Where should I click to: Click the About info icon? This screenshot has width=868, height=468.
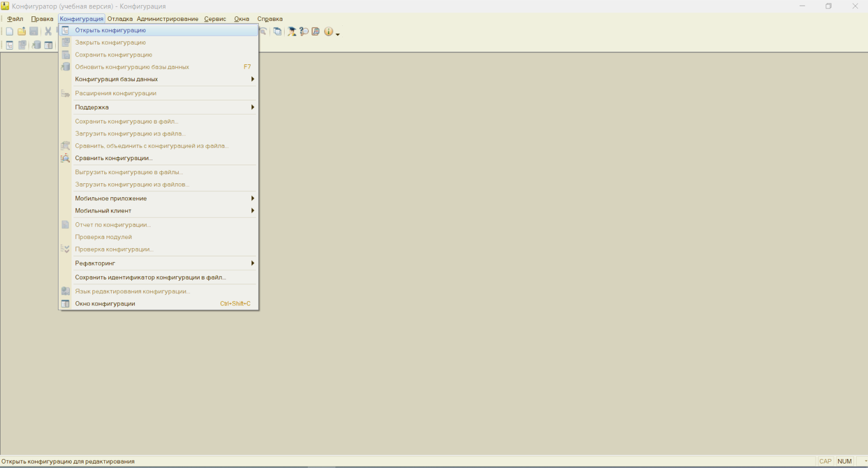tap(328, 32)
